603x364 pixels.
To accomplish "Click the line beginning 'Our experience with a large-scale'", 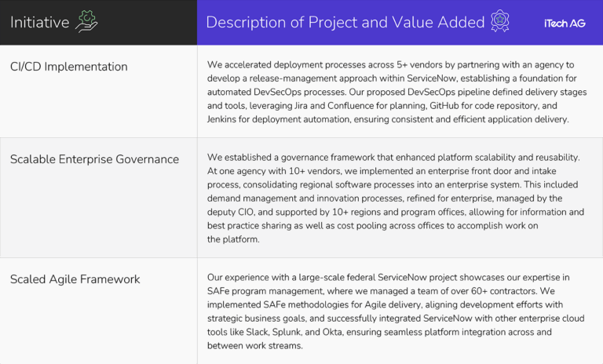I will [389, 277].
